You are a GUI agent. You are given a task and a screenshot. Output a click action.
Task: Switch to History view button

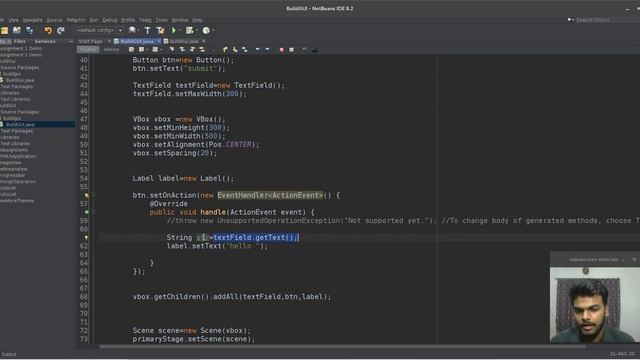tap(111, 49)
